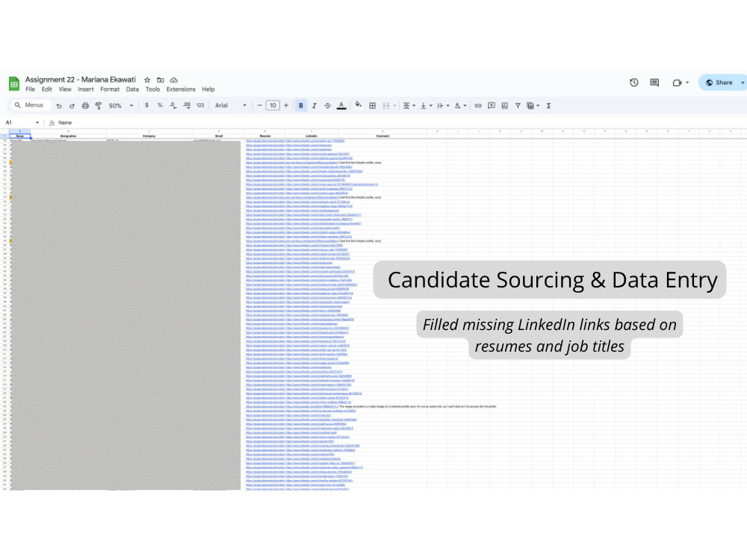Open the text rotation dropdown
This screenshot has height=560, width=747.
click(x=460, y=106)
